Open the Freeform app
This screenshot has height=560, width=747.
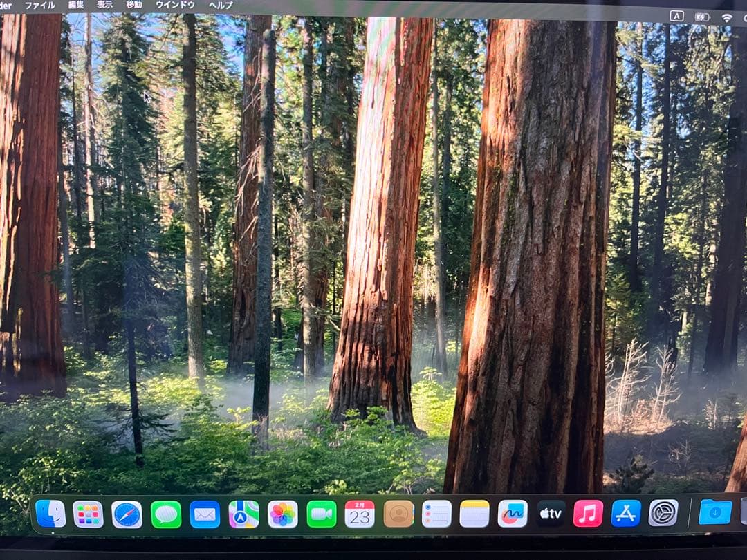pyautogui.click(x=513, y=514)
